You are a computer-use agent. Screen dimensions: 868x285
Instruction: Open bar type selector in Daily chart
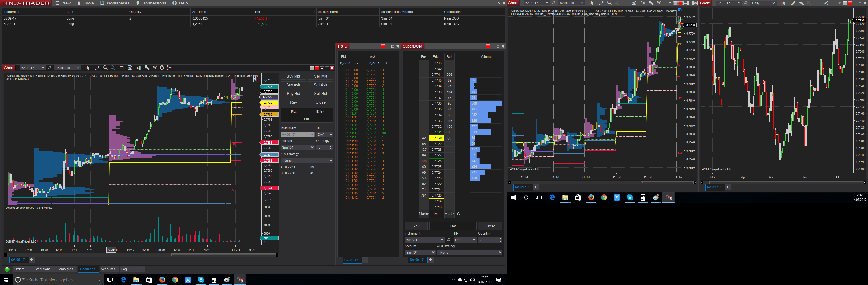click(x=783, y=3)
